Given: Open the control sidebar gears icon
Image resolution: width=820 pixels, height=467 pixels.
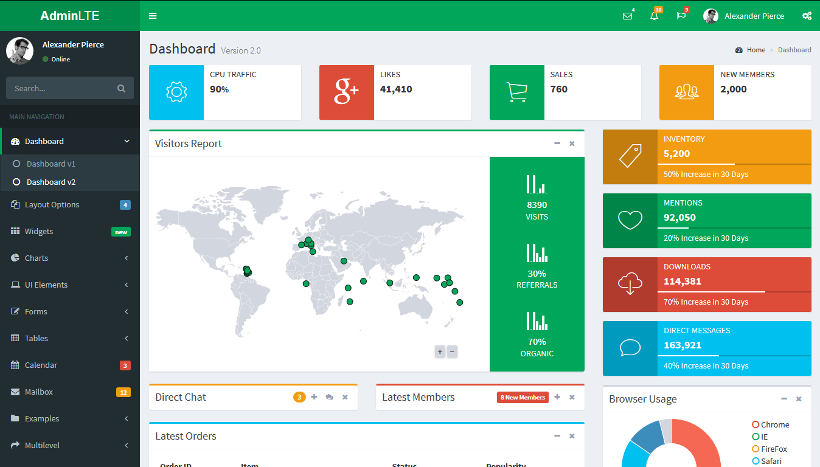Looking at the screenshot, I should click(x=806, y=16).
